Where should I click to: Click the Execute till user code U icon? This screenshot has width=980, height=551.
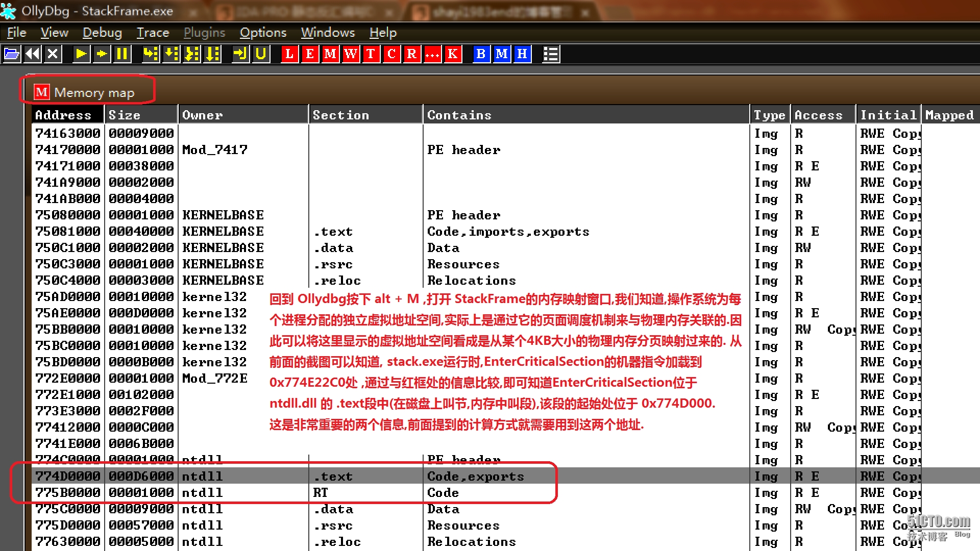261,54
